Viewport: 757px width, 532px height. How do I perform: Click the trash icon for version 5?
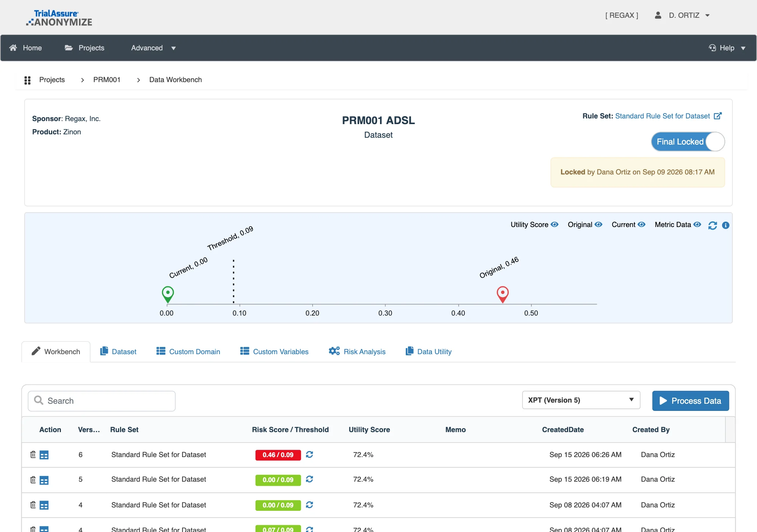tap(33, 480)
